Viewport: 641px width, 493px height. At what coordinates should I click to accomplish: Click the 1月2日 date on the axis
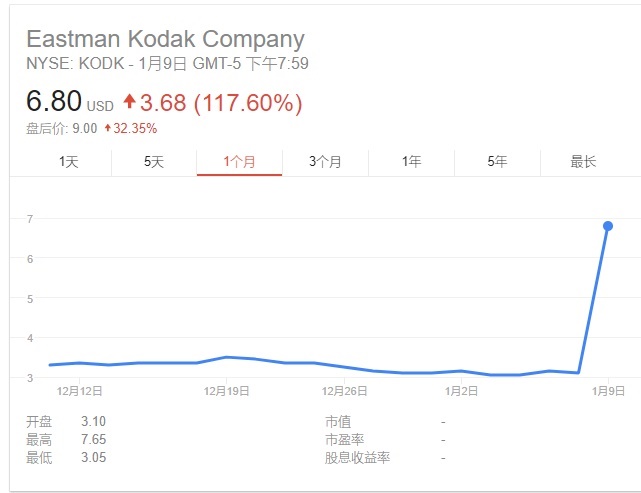[x=461, y=391]
